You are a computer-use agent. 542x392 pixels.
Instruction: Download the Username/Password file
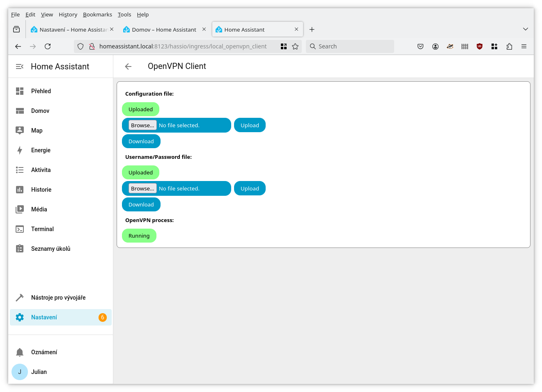tap(141, 204)
